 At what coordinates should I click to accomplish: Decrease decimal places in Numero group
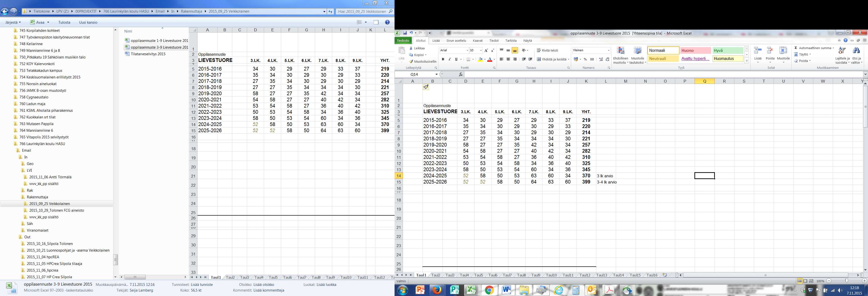click(607, 59)
